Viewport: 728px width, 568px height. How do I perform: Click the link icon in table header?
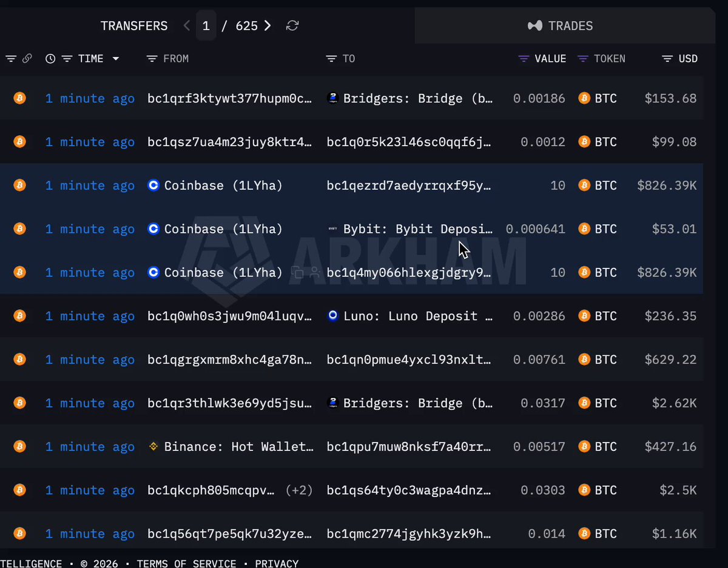[27, 59]
